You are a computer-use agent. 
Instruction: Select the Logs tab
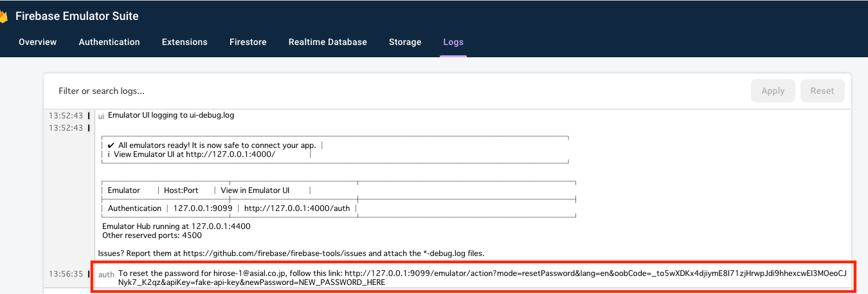[x=453, y=42]
